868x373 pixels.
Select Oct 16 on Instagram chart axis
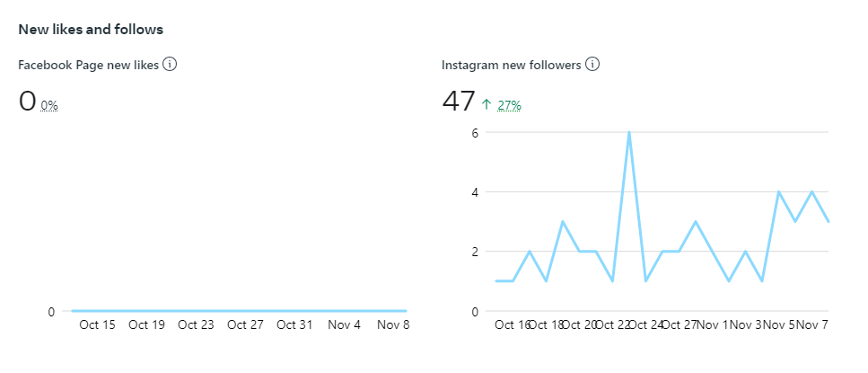[x=511, y=324]
